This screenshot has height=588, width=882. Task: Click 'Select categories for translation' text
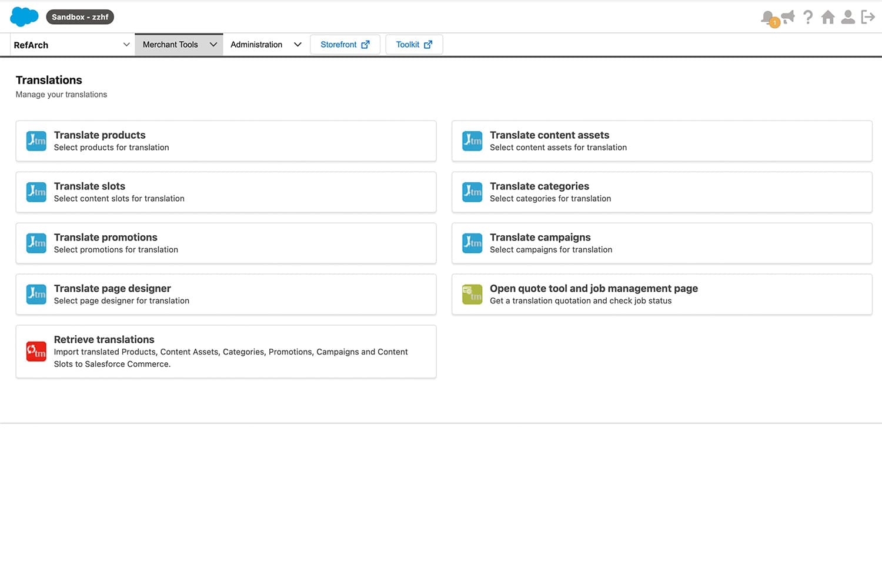[550, 199]
